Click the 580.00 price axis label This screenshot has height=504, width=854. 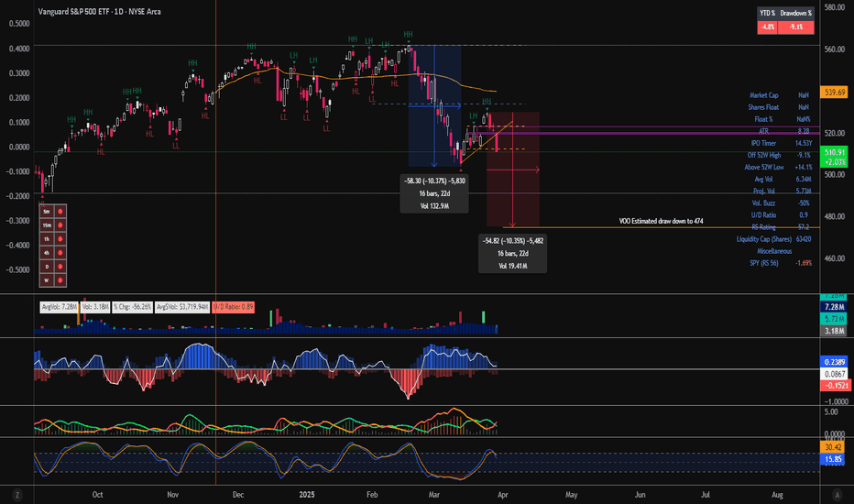[x=835, y=7]
